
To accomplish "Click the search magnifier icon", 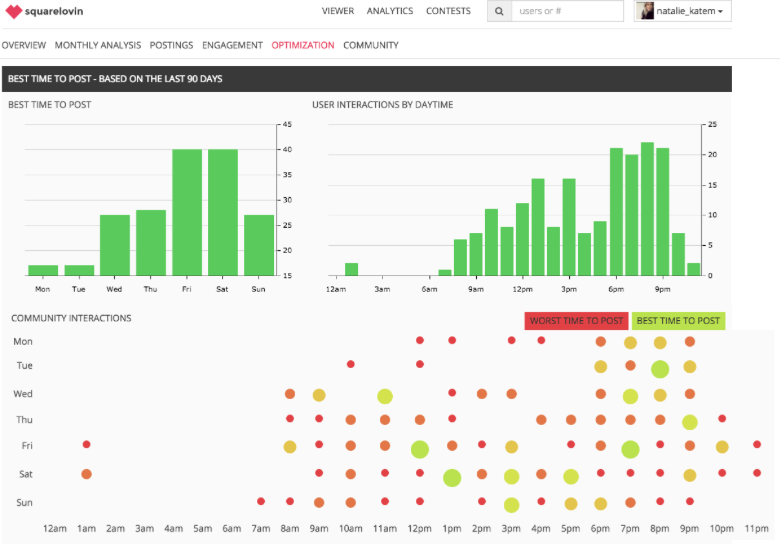I will tap(499, 12).
